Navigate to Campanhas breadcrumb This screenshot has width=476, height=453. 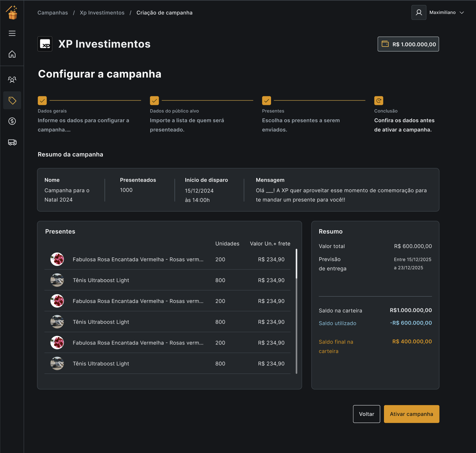[x=53, y=13]
